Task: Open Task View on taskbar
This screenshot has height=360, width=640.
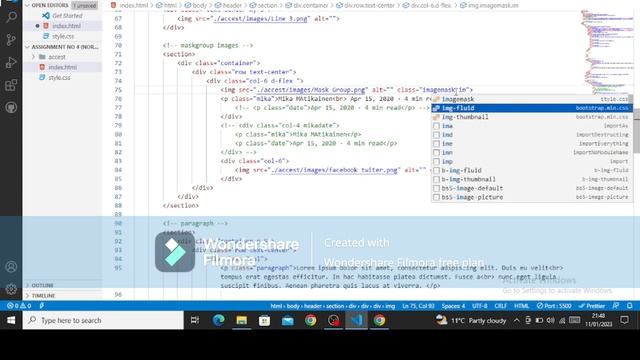Action: point(195,320)
